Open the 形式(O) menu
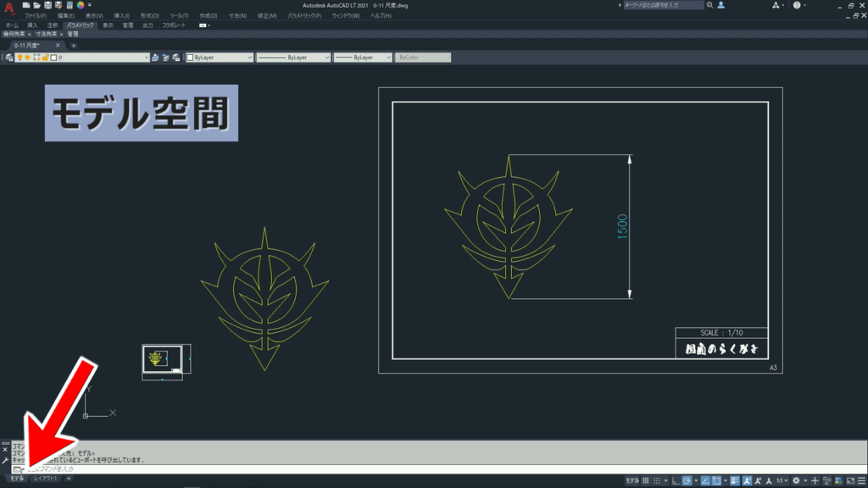 point(149,15)
